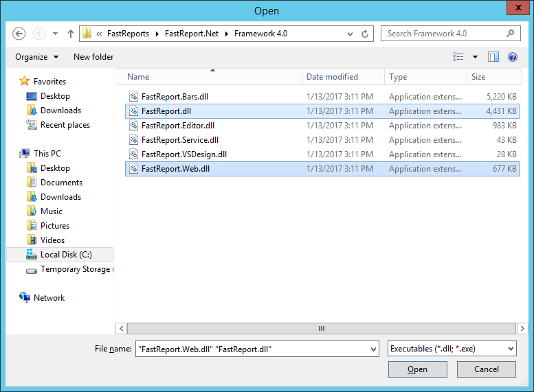Open the Executables file type combo box
534x392 pixels.
452,349
